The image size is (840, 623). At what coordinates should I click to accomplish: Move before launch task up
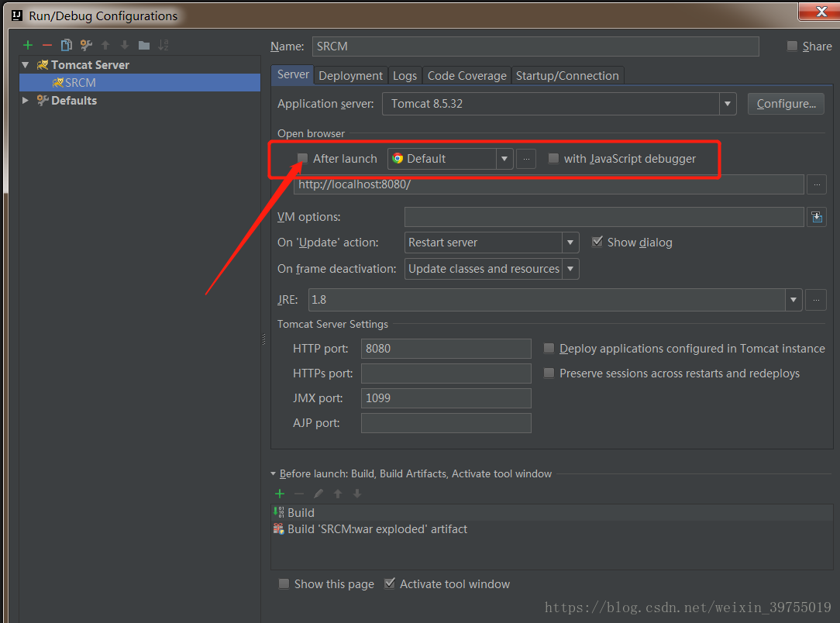tap(338, 494)
